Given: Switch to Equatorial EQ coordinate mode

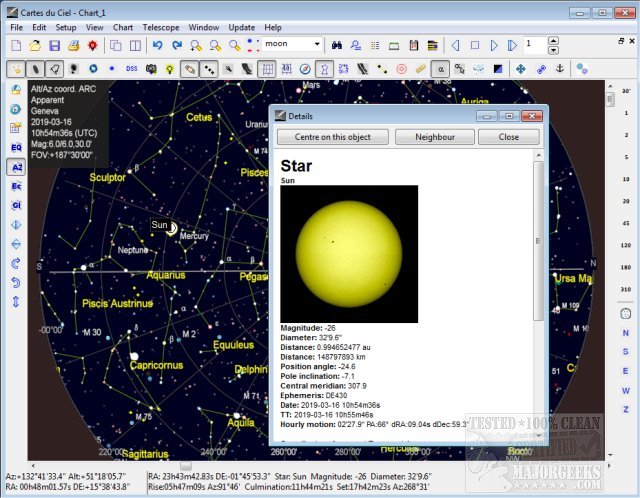Looking at the screenshot, I should click(16, 147).
